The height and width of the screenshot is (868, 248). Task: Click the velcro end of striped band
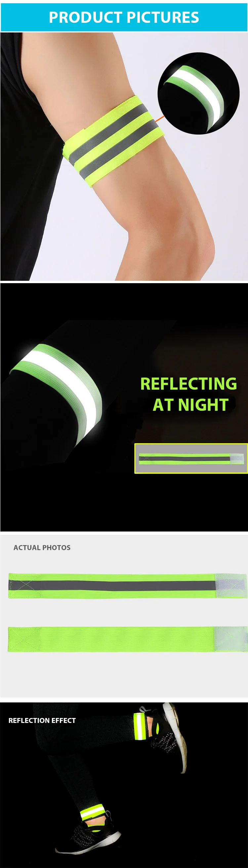(231, 586)
